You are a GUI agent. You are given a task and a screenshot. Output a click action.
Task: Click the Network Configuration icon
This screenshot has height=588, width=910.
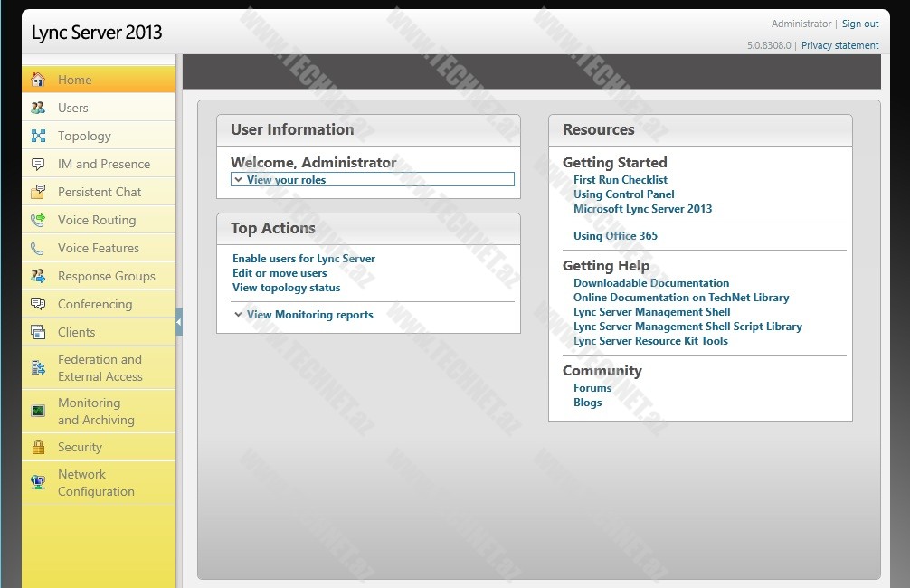(37, 482)
